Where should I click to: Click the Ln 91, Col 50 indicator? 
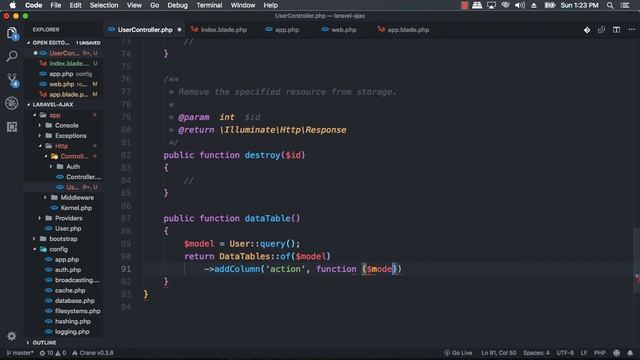pos(498,353)
